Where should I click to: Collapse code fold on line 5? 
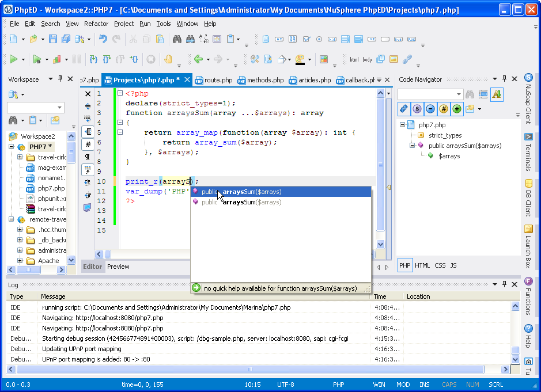pyautogui.click(x=120, y=132)
